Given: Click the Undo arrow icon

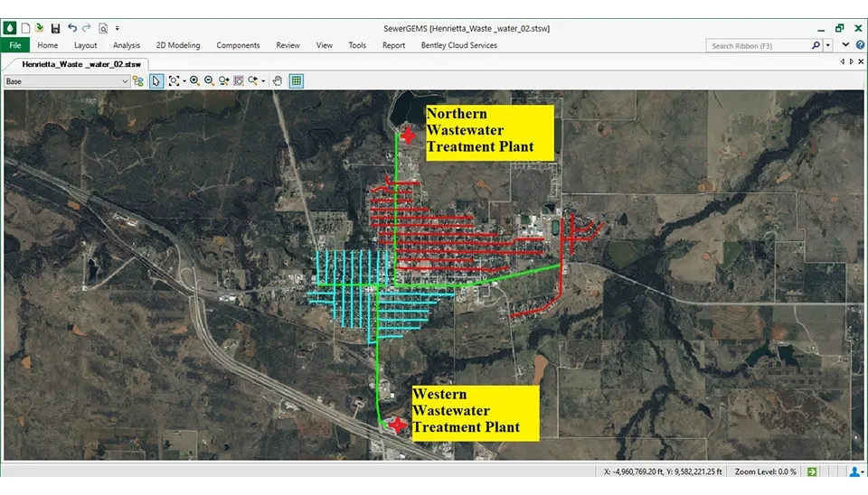Looking at the screenshot, I should (x=72, y=28).
